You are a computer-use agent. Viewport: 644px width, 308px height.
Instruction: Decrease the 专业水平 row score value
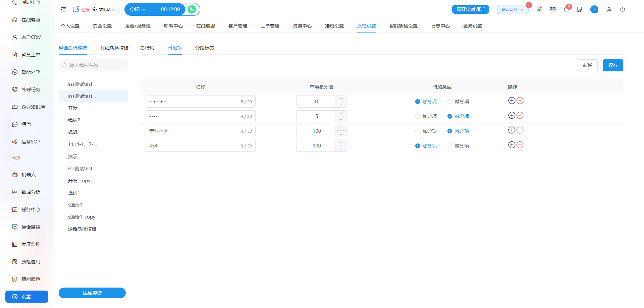tap(341, 134)
